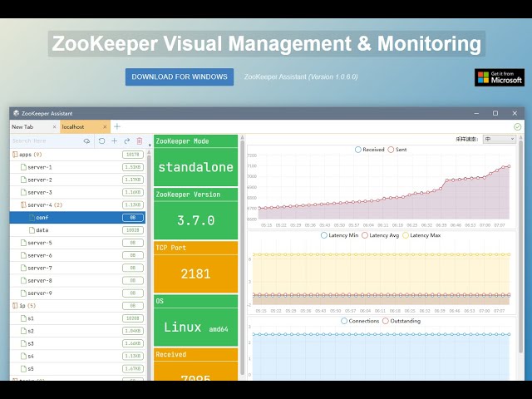Click file icon next to s5
This screenshot has height=399, width=532.
click(x=23, y=368)
